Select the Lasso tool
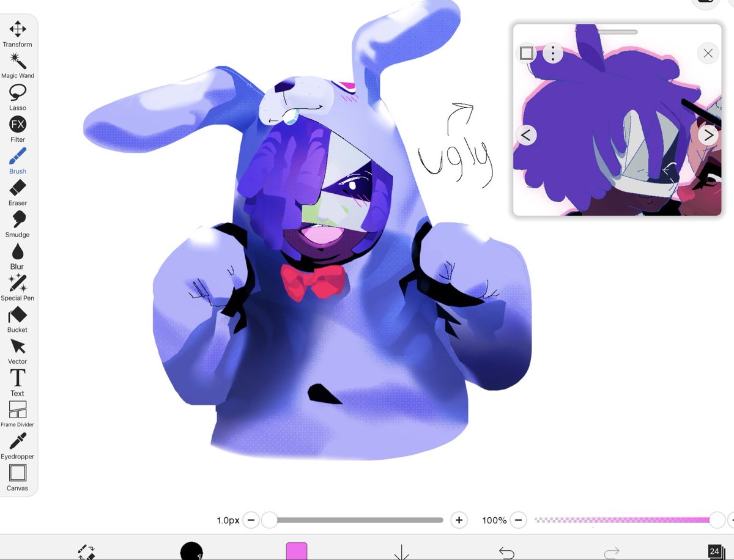734x560 pixels. [18, 98]
